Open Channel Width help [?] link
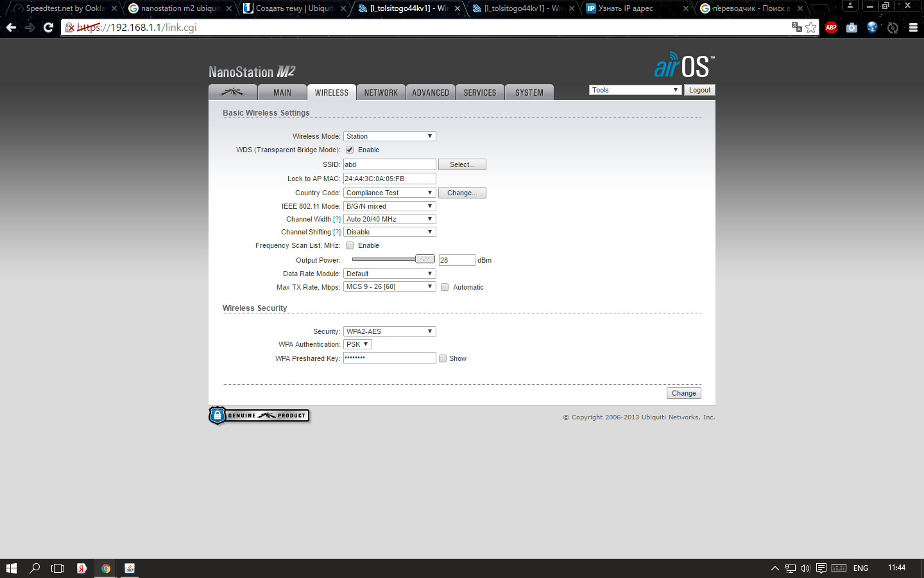 coord(337,219)
